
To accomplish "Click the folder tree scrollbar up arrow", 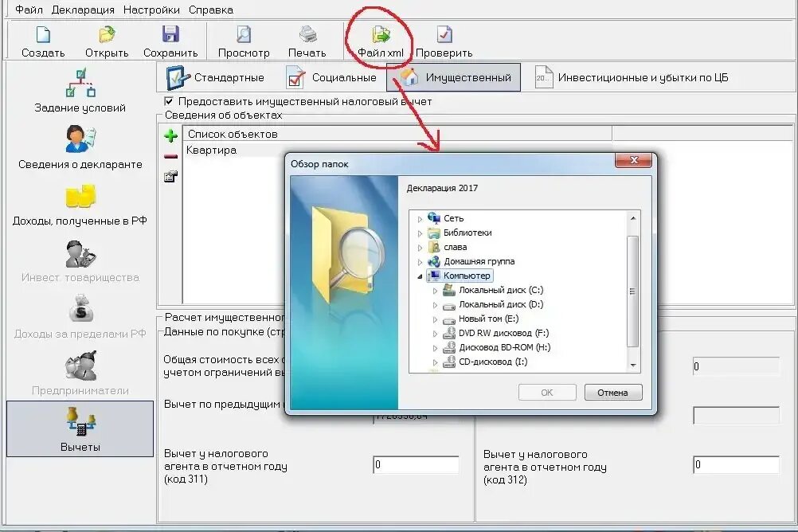I will tap(633, 218).
